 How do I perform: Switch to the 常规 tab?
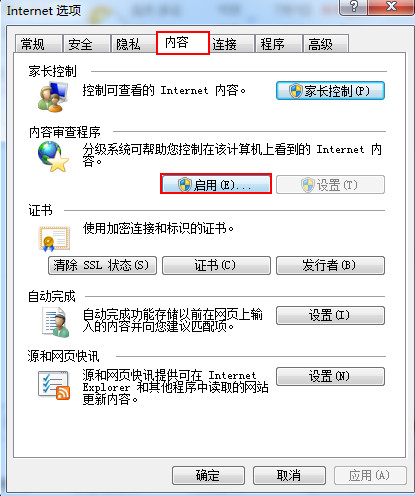(x=39, y=44)
